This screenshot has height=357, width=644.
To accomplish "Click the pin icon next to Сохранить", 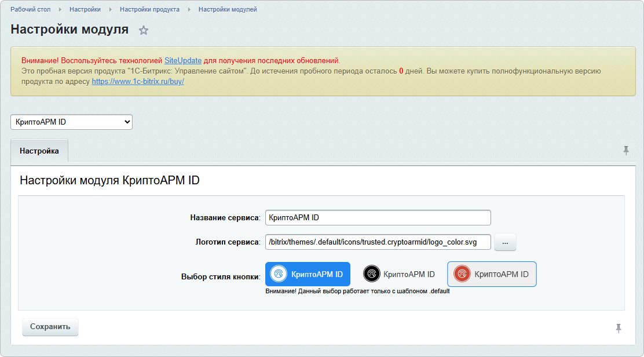I will [619, 328].
